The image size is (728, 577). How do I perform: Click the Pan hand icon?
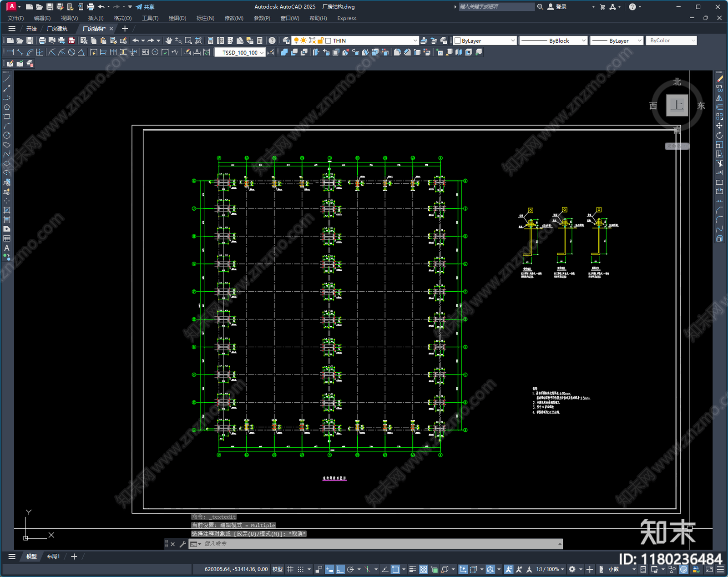(169, 40)
